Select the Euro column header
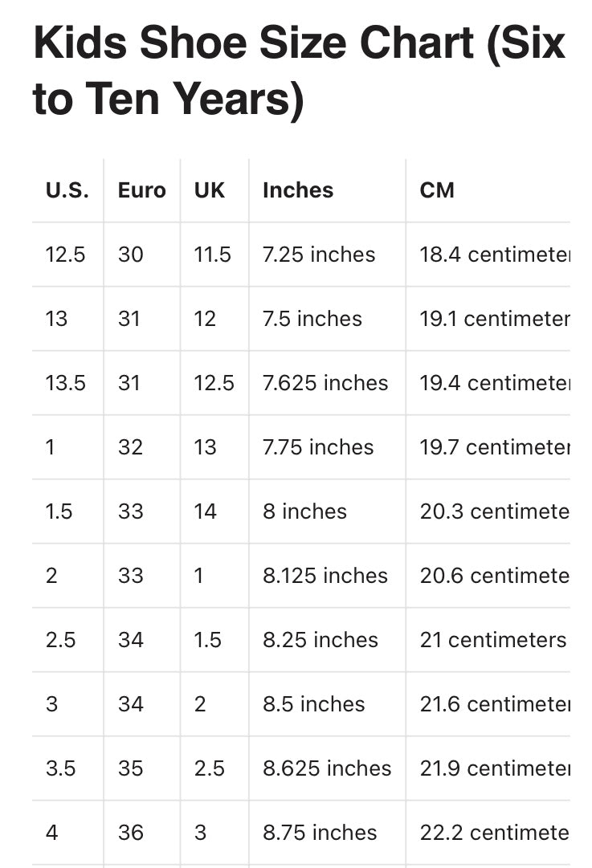Screen dimensions: 592x868 point(141,190)
